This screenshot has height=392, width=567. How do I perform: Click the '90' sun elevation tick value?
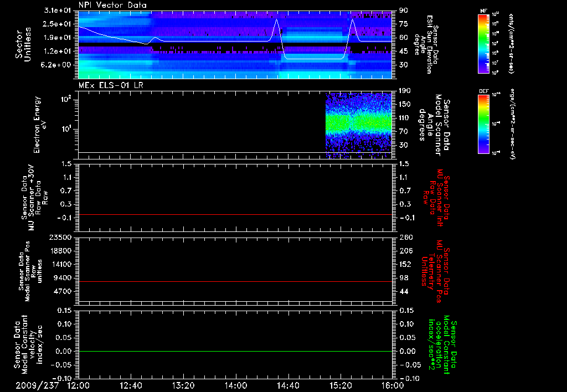pos(403,11)
